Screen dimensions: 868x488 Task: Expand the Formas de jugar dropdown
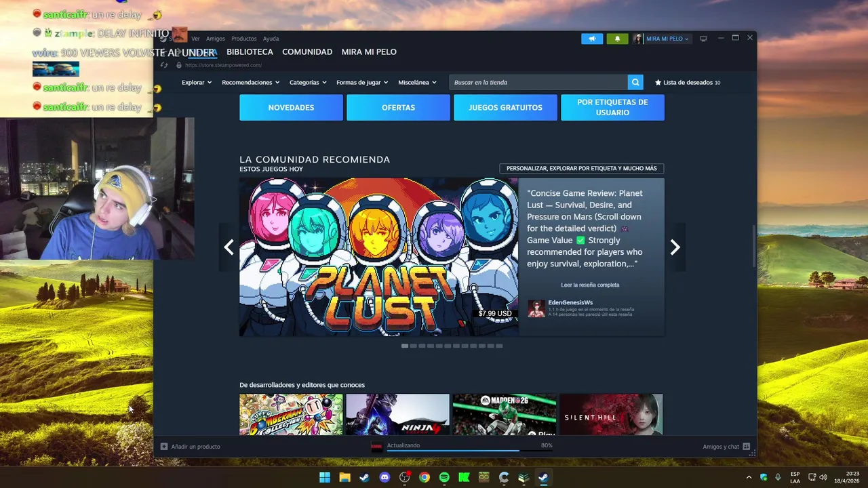pos(362,82)
